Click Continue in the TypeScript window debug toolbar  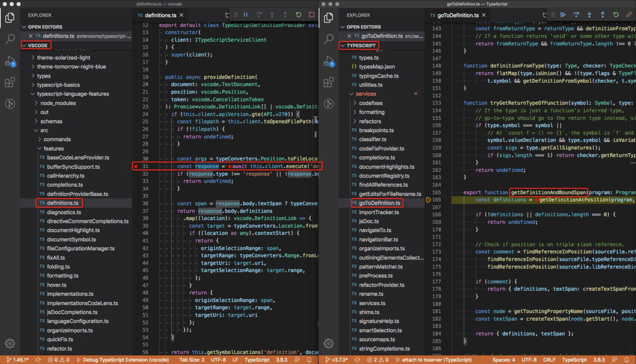(x=563, y=15)
